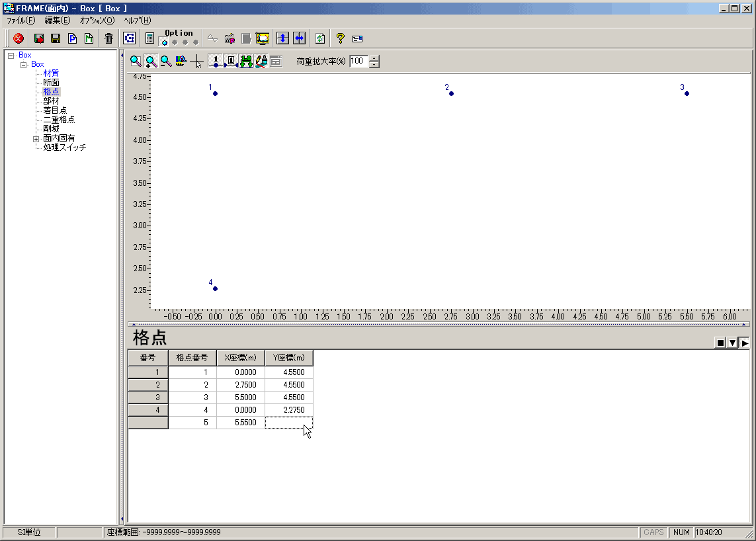756x541 pixels.
Task: Expand the 面内固有 tree node
Action: (x=36, y=139)
